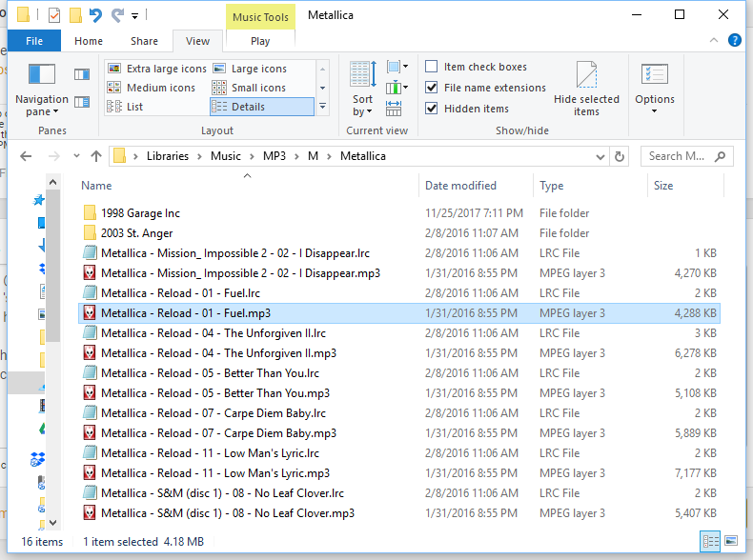This screenshot has width=753, height=560.
Task: Click navigation pane scroll up arrow
Action: (52, 182)
